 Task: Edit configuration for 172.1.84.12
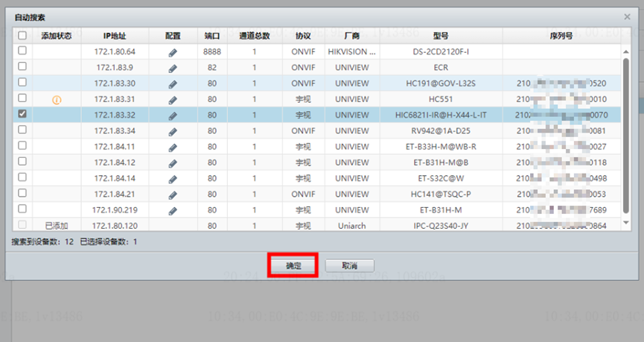click(173, 163)
